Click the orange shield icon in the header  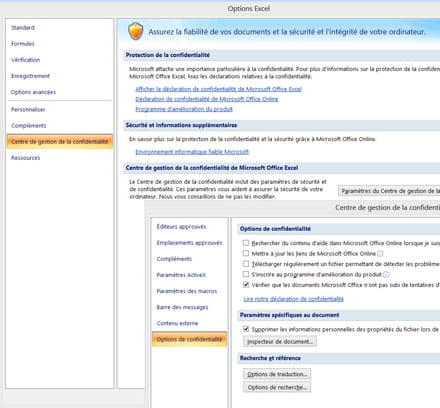point(136,31)
